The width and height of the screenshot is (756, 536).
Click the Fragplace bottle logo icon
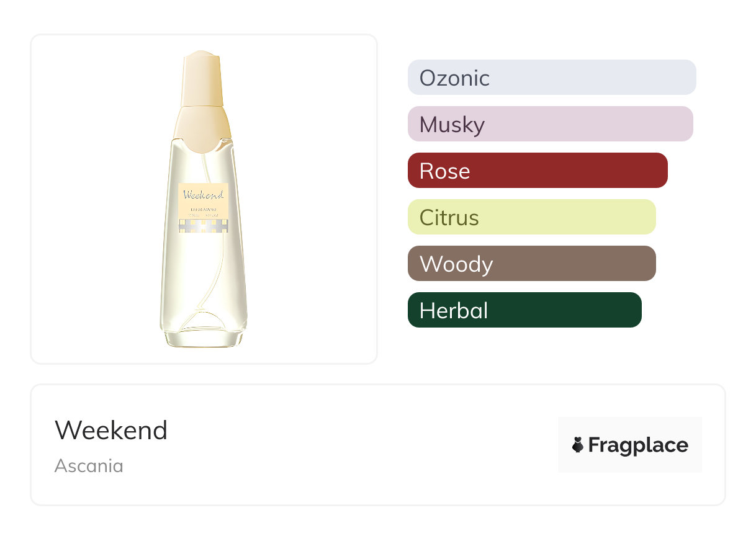pyautogui.click(x=578, y=445)
